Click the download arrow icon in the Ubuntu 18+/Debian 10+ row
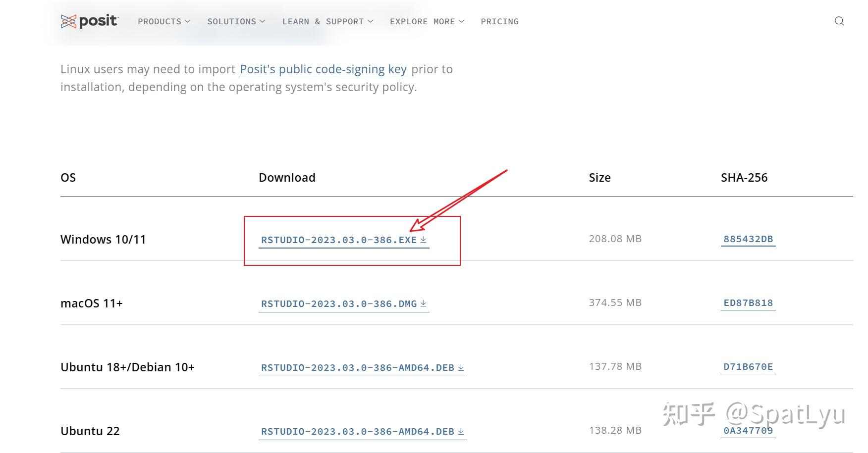Viewport: 868px width, 453px height. pyautogui.click(x=461, y=367)
